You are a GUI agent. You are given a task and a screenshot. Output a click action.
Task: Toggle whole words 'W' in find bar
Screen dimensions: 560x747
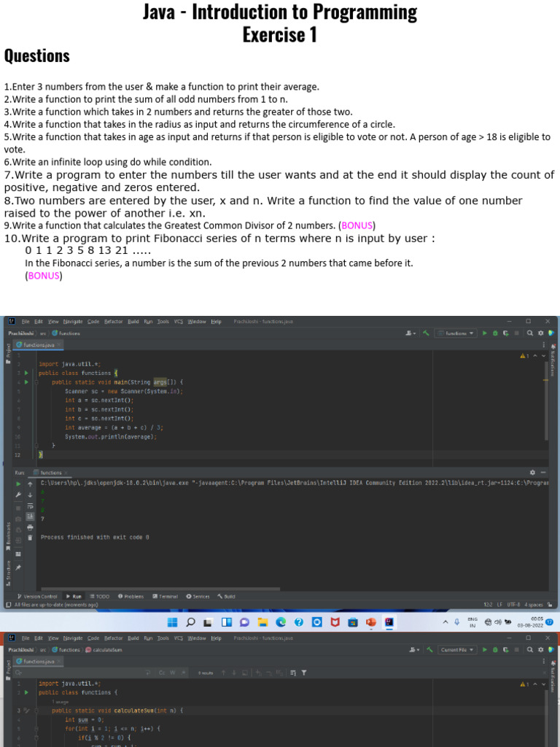172,673
